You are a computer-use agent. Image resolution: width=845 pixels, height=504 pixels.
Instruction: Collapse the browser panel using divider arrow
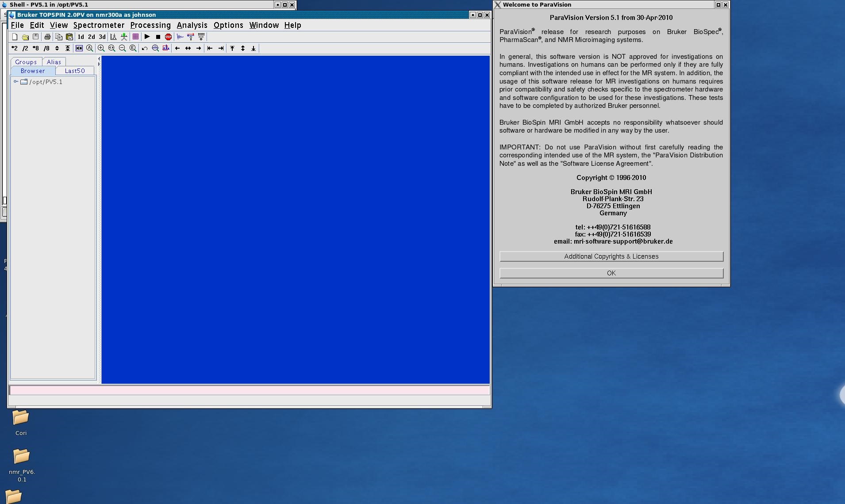pos(99,59)
